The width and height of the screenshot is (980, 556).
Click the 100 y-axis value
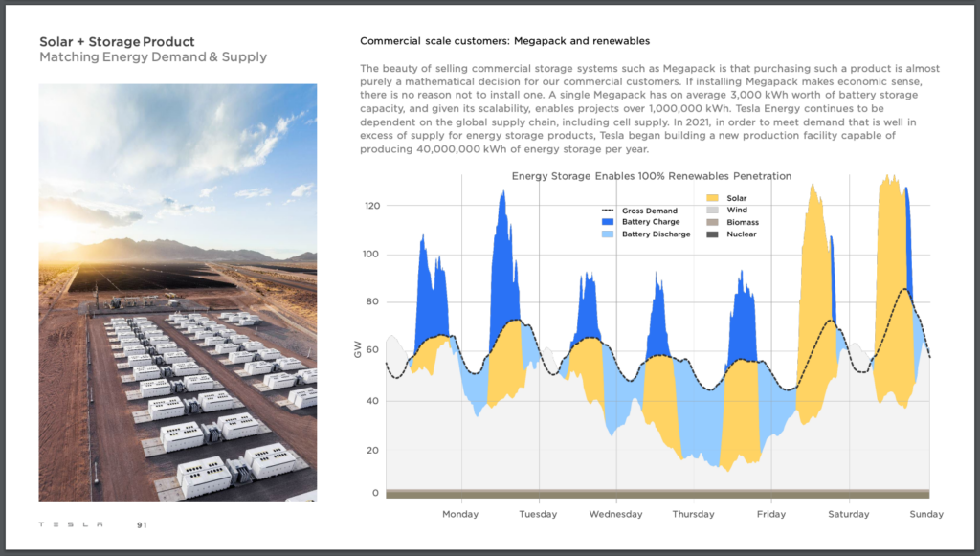click(x=371, y=255)
